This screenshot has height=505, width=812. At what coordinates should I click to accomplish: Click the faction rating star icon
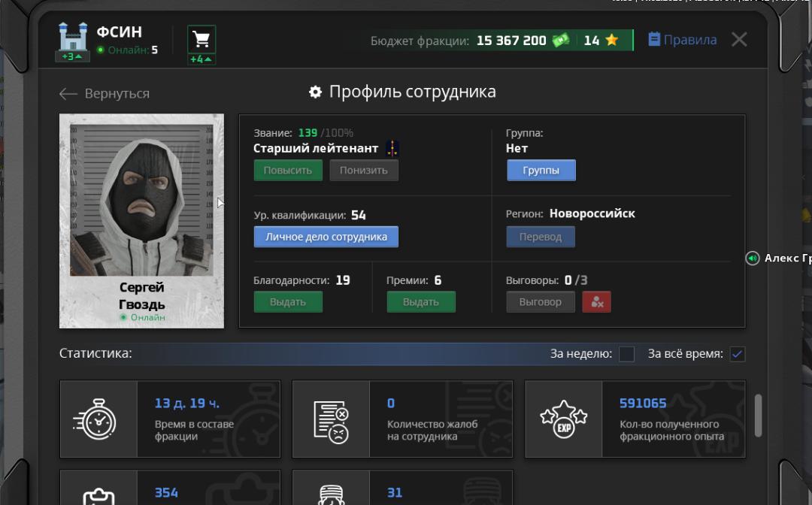pos(612,41)
